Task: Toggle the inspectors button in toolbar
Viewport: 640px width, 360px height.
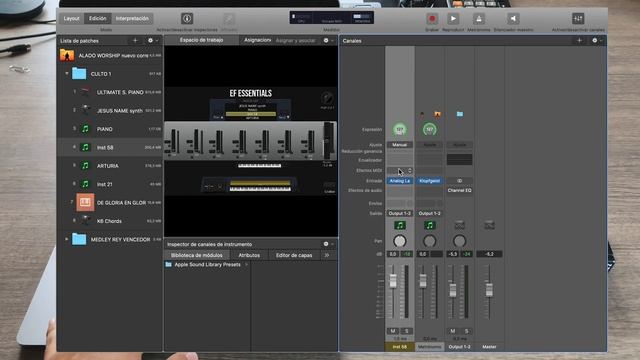Action: tap(187, 18)
